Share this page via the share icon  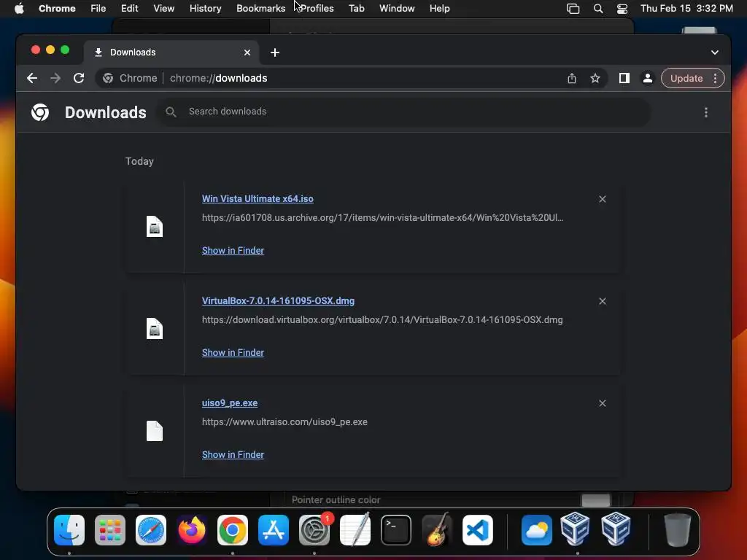tap(572, 78)
